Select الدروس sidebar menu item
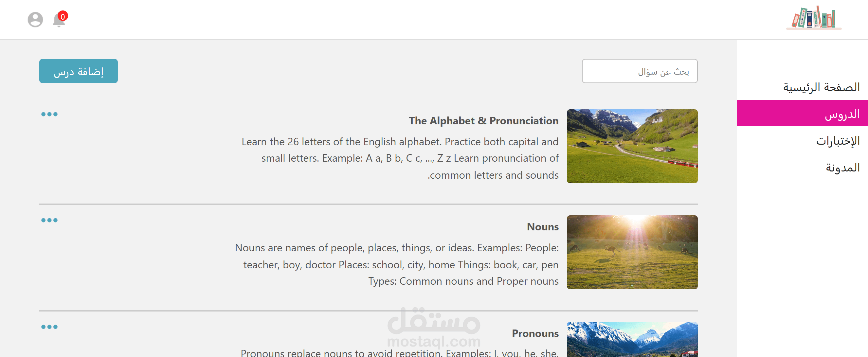This screenshot has width=868, height=357. click(842, 114)
